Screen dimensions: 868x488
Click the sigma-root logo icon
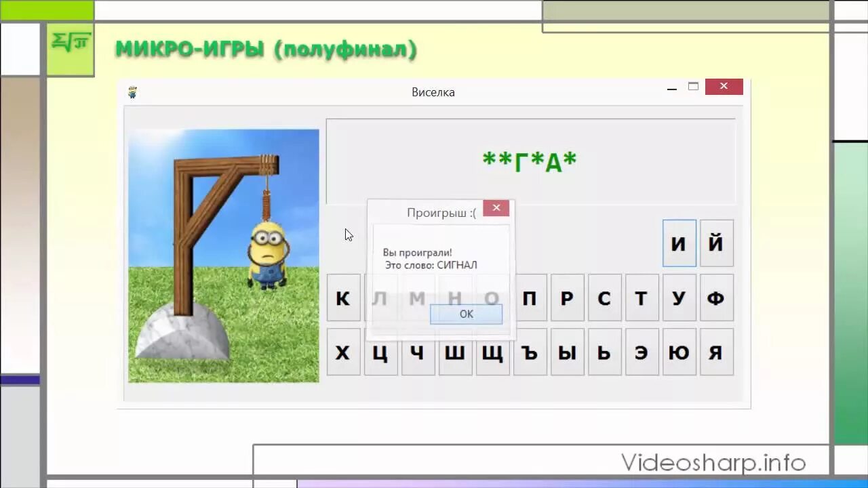(71, 43)
